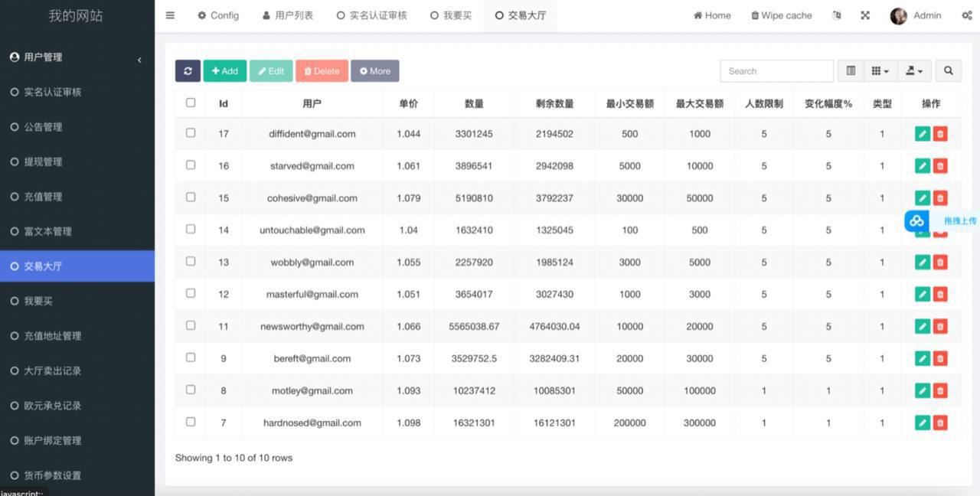This screenshot has width=980, height=496.
Task: Open the columns visibility dropdown
Action: pos(880,71)
